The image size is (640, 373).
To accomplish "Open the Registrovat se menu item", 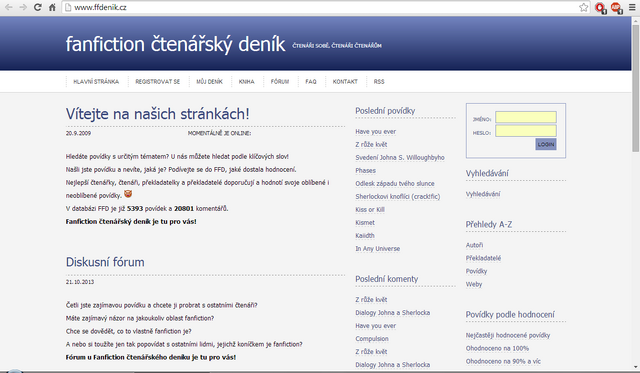I will click(158, 82).
